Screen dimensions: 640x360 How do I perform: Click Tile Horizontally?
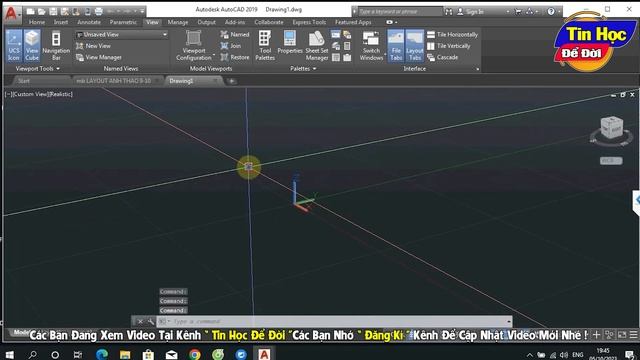coord(452,35)
